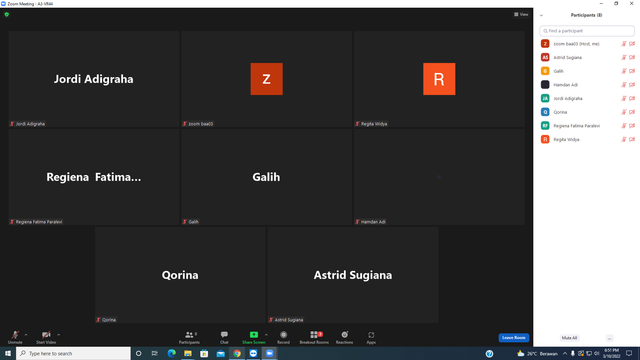Viewport: 640px width, 360px height.
Task: Click muted mic icon in Hamdan Adi list row
Action: coord(624,85)
